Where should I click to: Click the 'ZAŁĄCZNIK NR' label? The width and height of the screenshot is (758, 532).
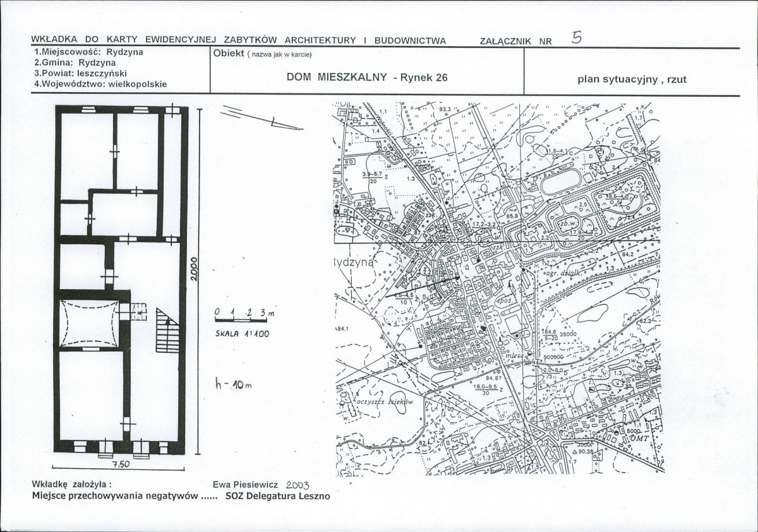click(515, 42)
